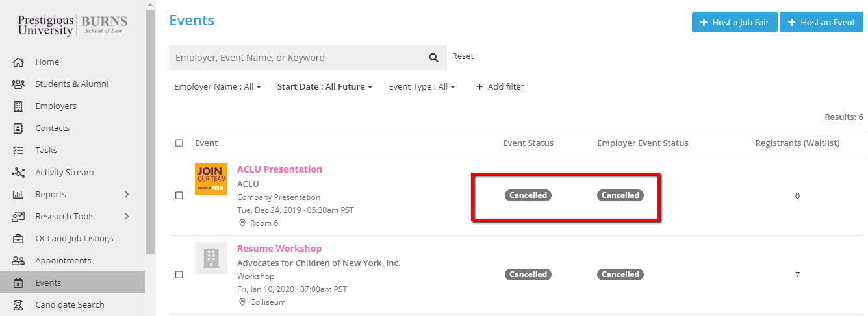Open Appointments from the sidebar

63,261
